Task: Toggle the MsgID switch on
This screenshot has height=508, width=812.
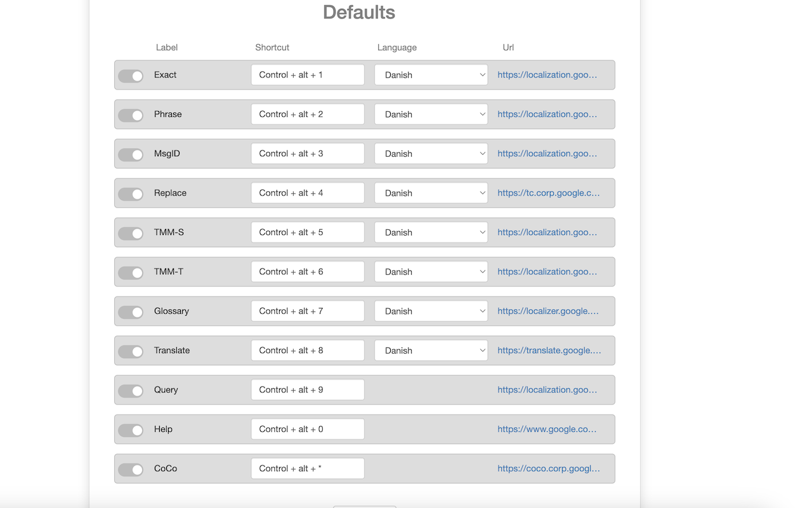Action: pyautogui.click(x=131, y=154)
